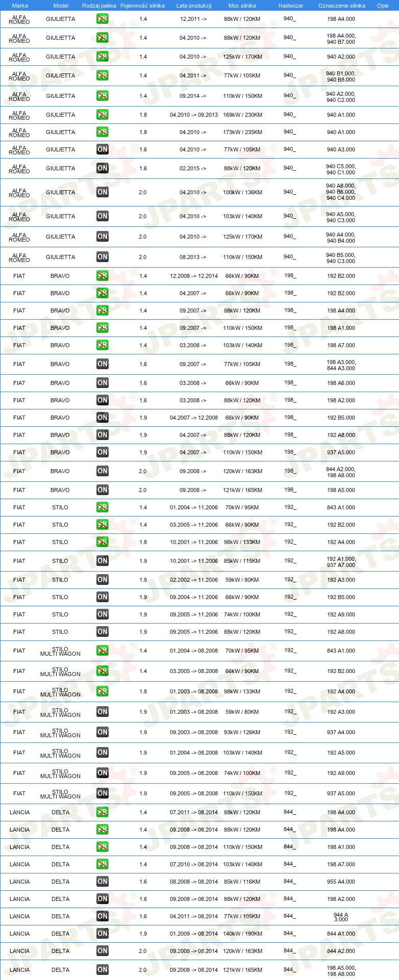Click diesel ON icon in Bravo 04.2007 -> 12.2008 row
Viewport: 399px width, 980px height.
pyautogui.click(x=103, y=418)
